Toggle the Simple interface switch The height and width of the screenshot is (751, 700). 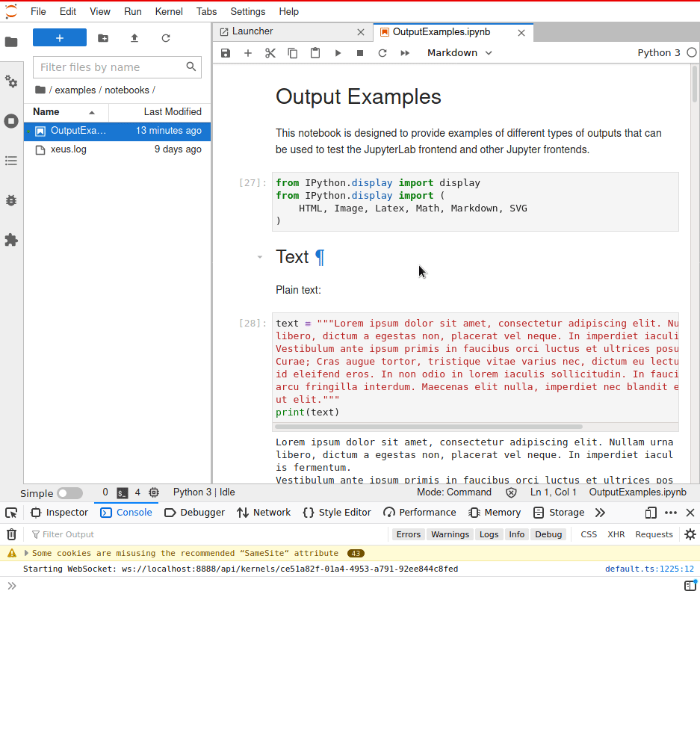pos(70,493)
